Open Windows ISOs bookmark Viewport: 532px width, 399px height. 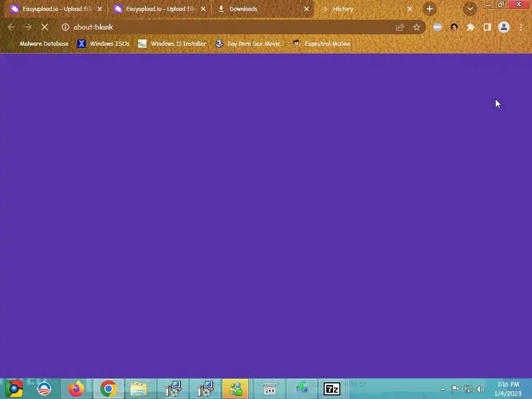tap(103, 44)
